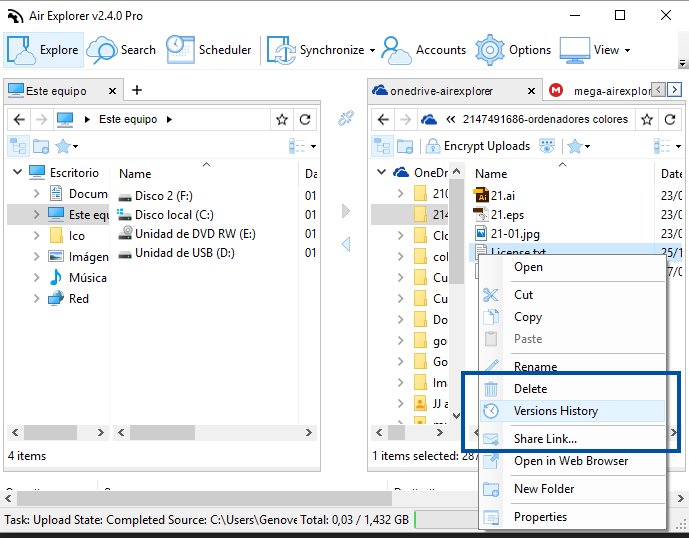Open left pane favorites star dropdown
This screenshot has width=689, height=538.
point(66,146)
